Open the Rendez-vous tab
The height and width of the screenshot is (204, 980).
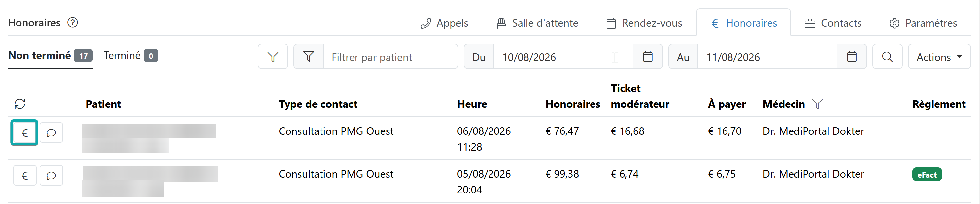644,23
